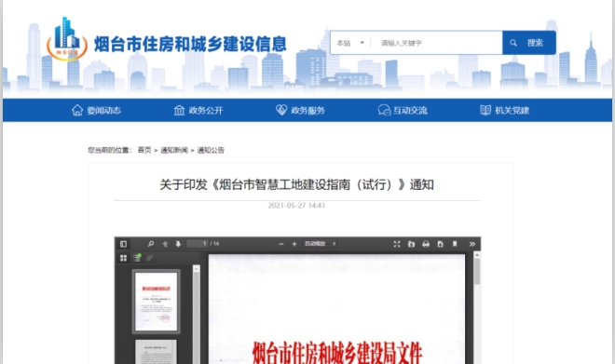615x364 pixels.
Task: Expand PDF tools double-chevron menu
Action: click(472, 244)
